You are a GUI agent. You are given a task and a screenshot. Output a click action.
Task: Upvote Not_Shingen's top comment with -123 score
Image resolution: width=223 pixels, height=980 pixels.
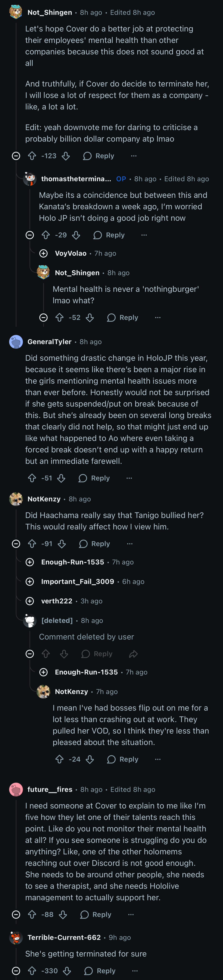tap(32, 156)
